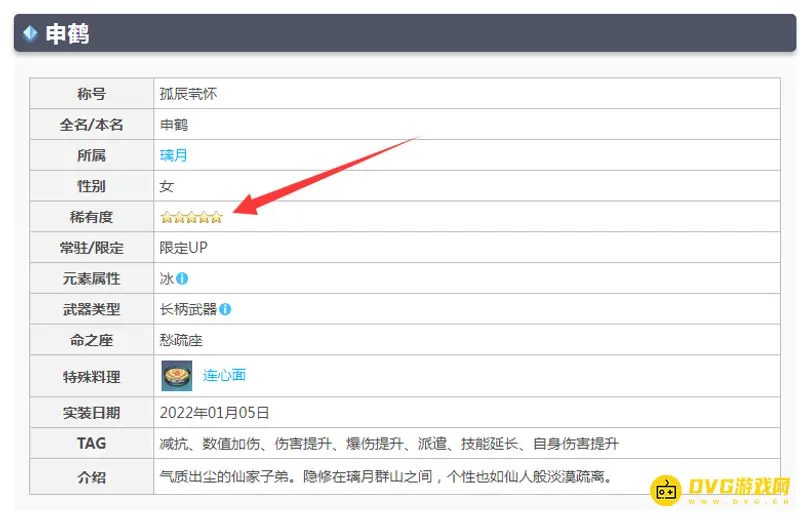Click the 介绍 description text
This screenshot has height=516, width=800.
click(385, 476)
